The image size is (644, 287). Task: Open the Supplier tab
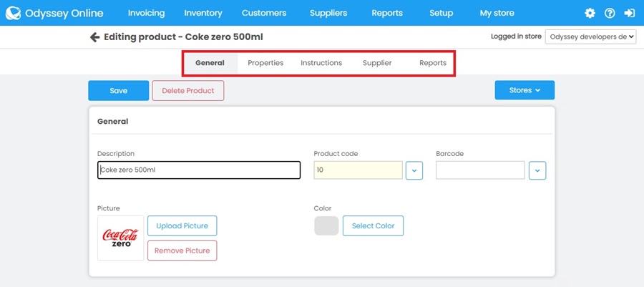point(377,63)
